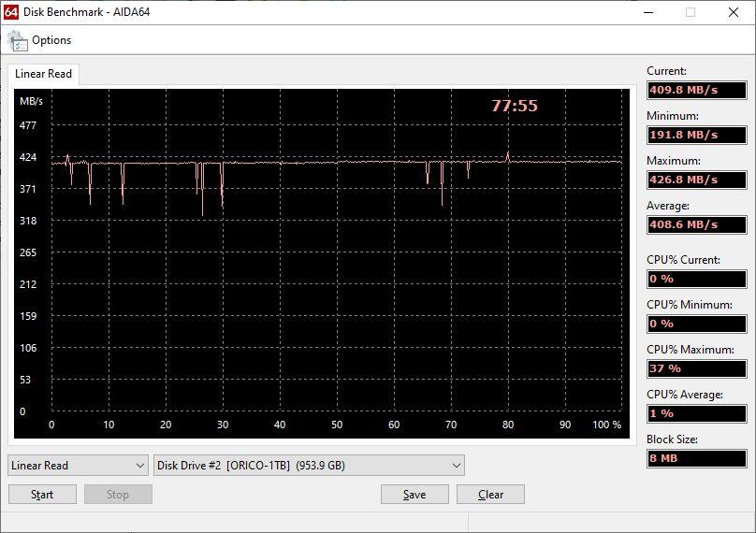Click the title text Disk Benchmark - AIDA64
This screenshot has width=756, height=533.
coord(87,12)
